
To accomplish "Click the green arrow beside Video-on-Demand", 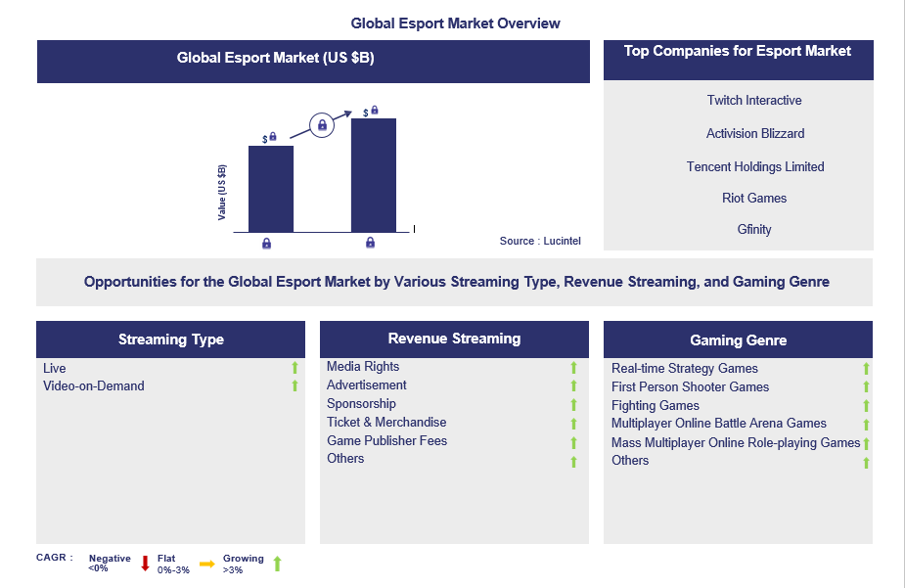I will (x=294, y=386).
